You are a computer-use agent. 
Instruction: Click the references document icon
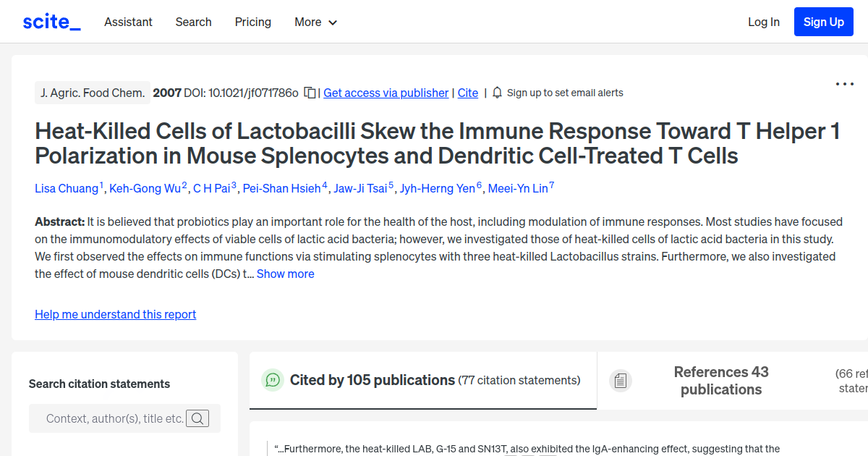pos(621,380)
